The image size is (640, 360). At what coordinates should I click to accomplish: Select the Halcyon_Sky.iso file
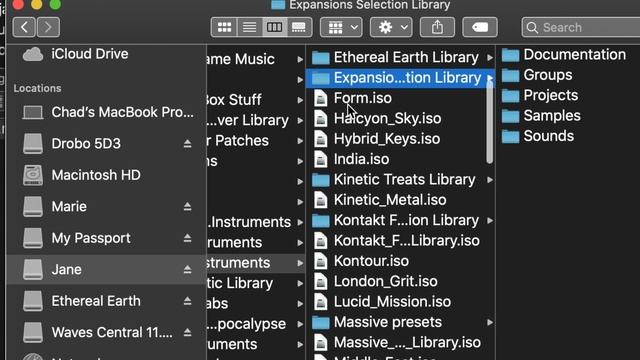point(377,118)
